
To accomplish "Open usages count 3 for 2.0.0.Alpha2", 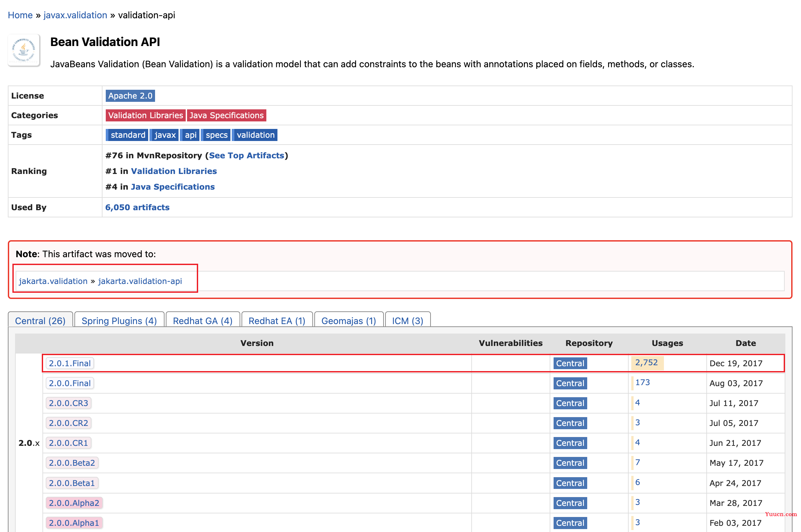I will pyautogui.click(x=637, y=503).
